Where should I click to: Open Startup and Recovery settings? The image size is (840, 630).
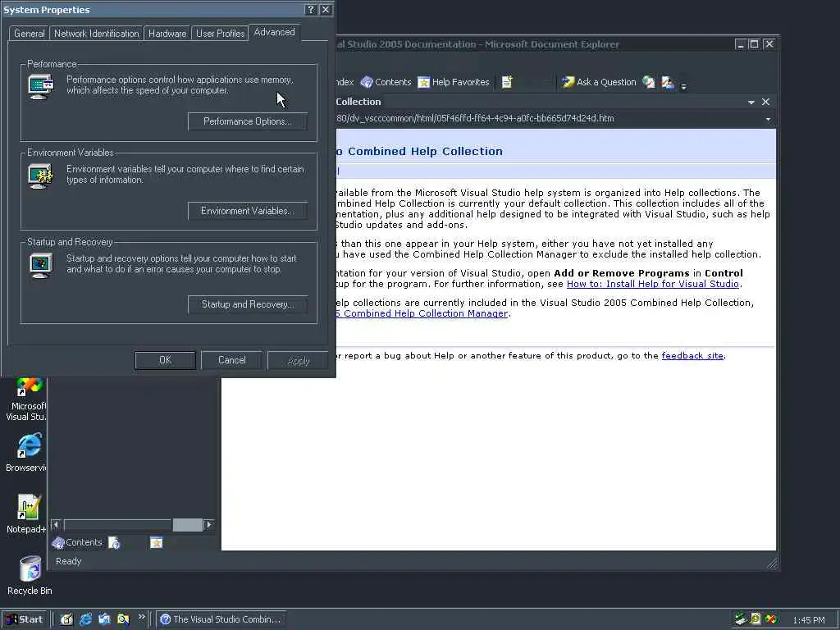(248, 304)
